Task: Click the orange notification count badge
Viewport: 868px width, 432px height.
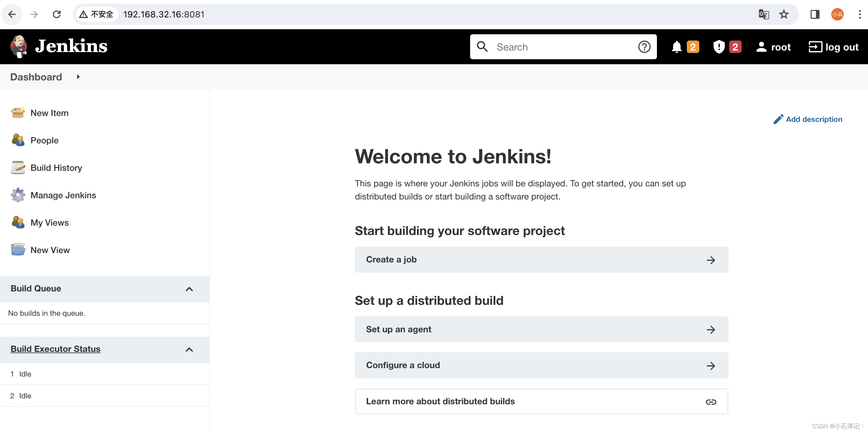Action: tap(693, 47)
